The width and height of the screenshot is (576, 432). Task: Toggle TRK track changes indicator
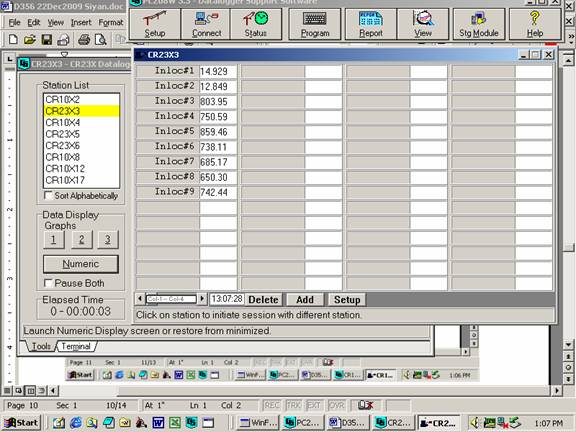(294, 405)
